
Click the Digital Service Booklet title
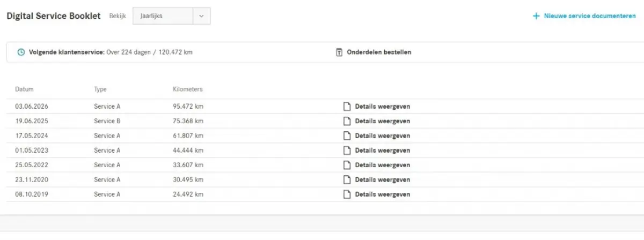click(54, 16)
